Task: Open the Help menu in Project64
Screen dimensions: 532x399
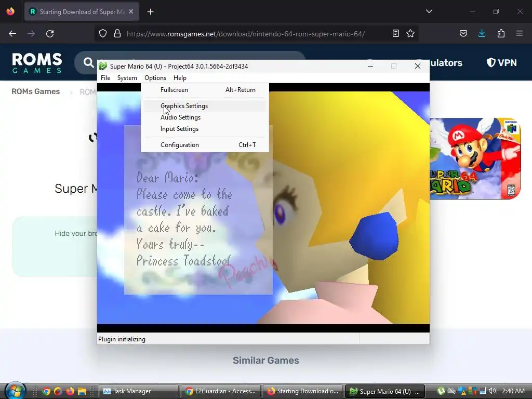Action: click(180, 78)
